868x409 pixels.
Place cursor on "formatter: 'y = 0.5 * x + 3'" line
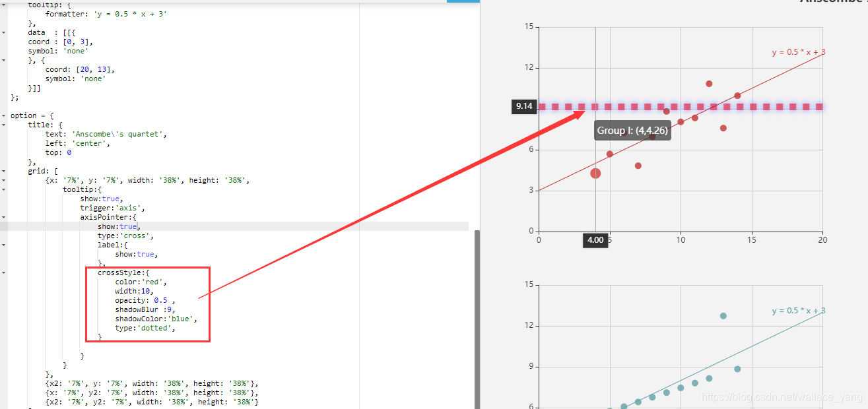(x=106, y=14)
